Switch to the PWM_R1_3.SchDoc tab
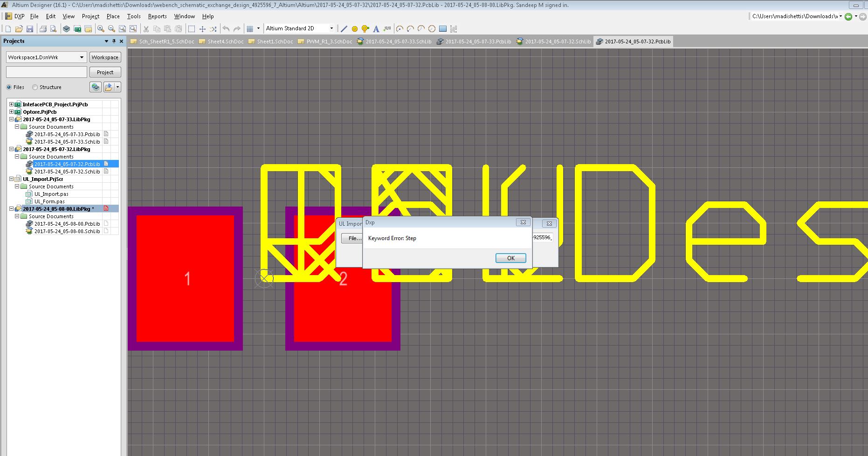 [x=324, y=41]
